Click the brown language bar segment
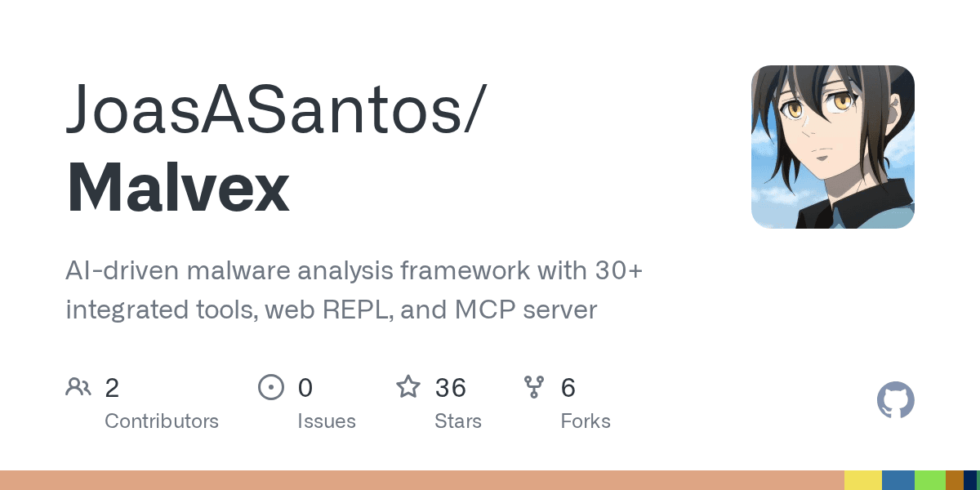980x490 pixels. [x=955, y=480]
